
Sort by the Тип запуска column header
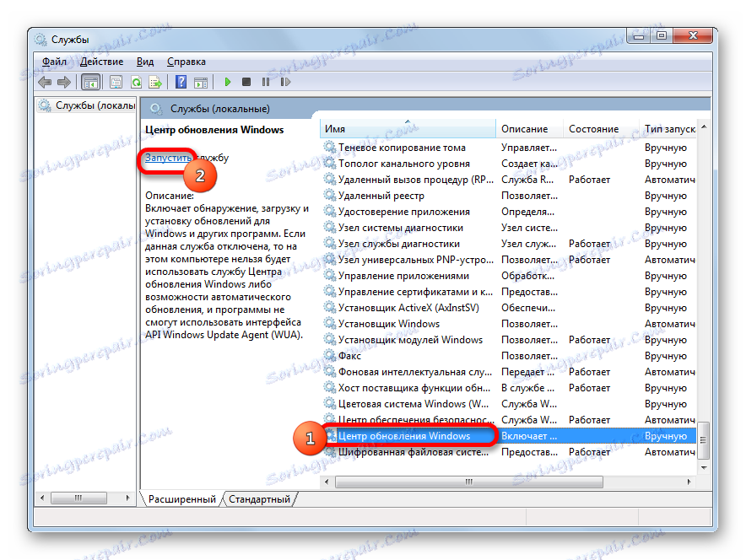[x=668, y=129]
